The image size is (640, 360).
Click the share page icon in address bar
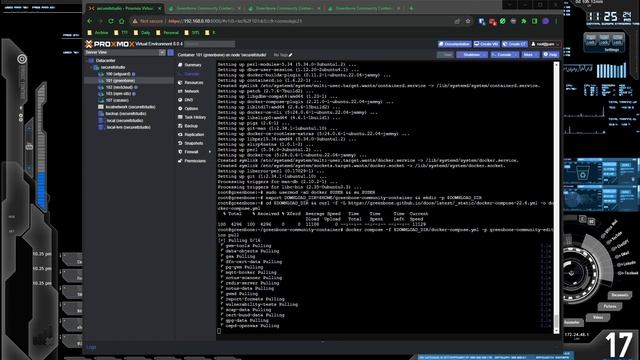pos(457,21)
